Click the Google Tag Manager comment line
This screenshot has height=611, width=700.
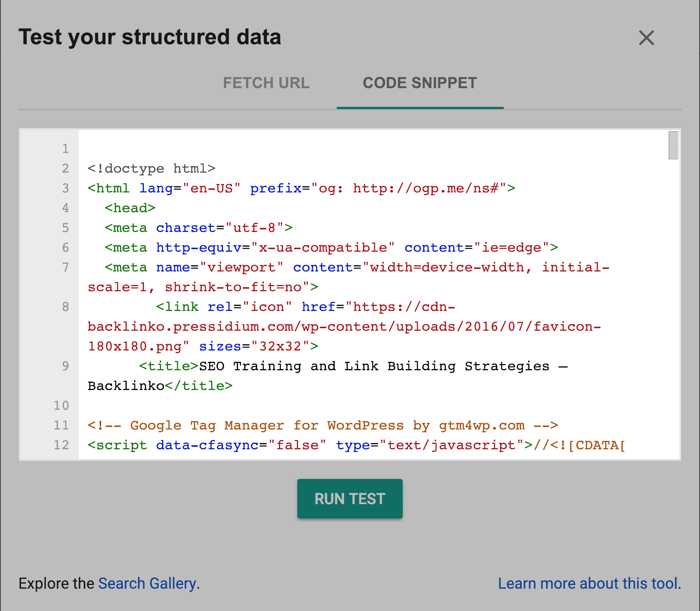[x=322, y=426]
